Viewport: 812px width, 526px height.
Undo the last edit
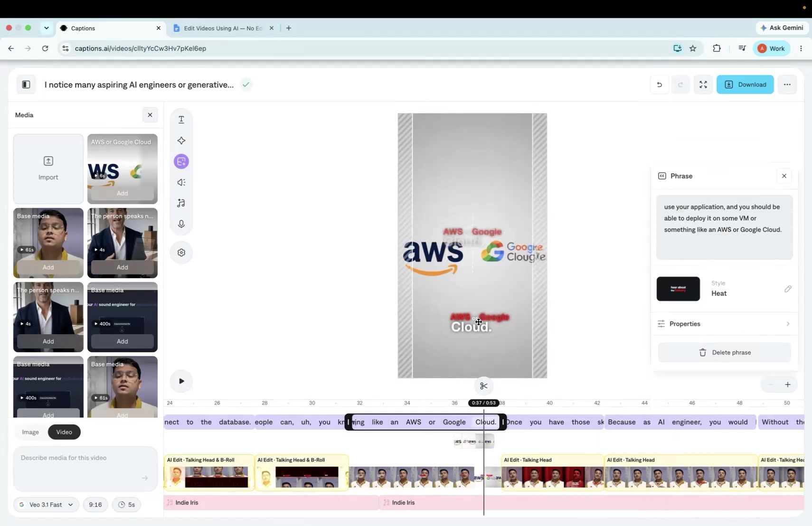coord(660,85)
